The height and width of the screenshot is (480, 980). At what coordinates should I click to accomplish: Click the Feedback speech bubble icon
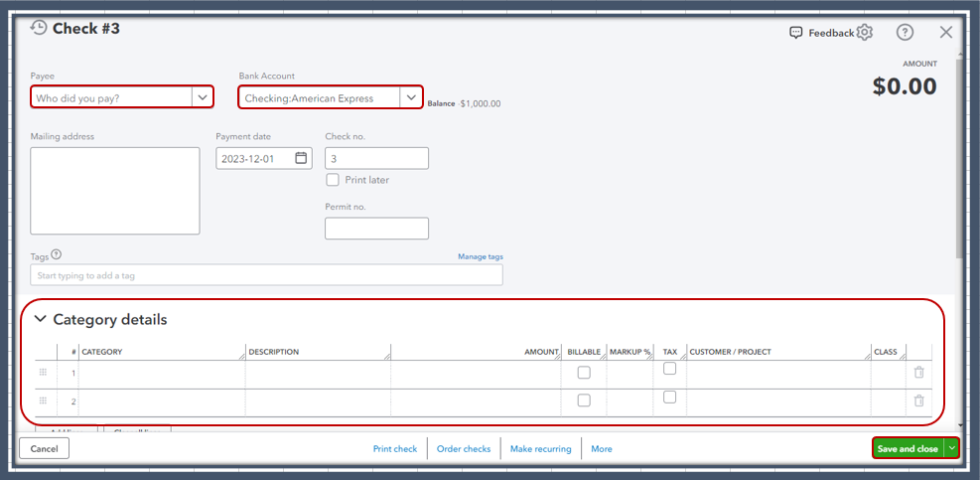[795, 33]
